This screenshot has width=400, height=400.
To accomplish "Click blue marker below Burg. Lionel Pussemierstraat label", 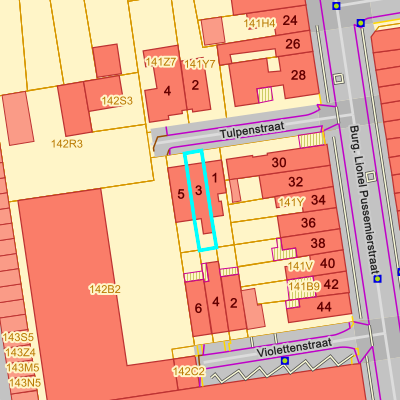I will (377, 279).
